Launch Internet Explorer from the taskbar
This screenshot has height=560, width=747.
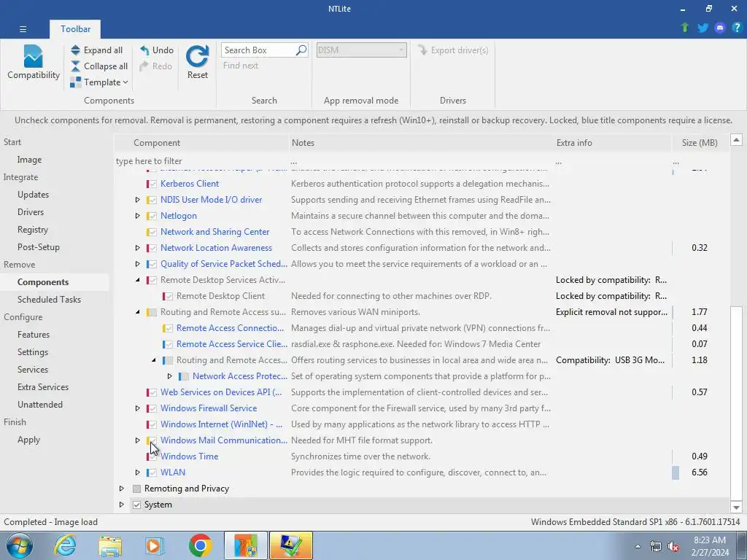tap(65, 545)
